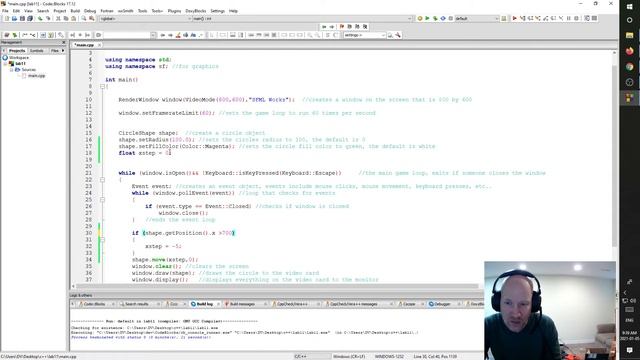Click the Undo toolbar icon

40,19
